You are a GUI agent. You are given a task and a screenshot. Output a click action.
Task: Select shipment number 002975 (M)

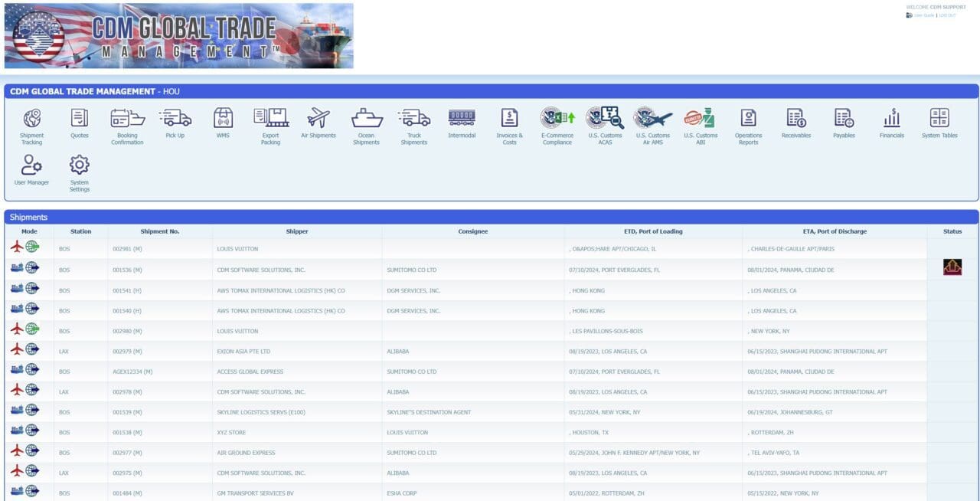pos(127,473)
